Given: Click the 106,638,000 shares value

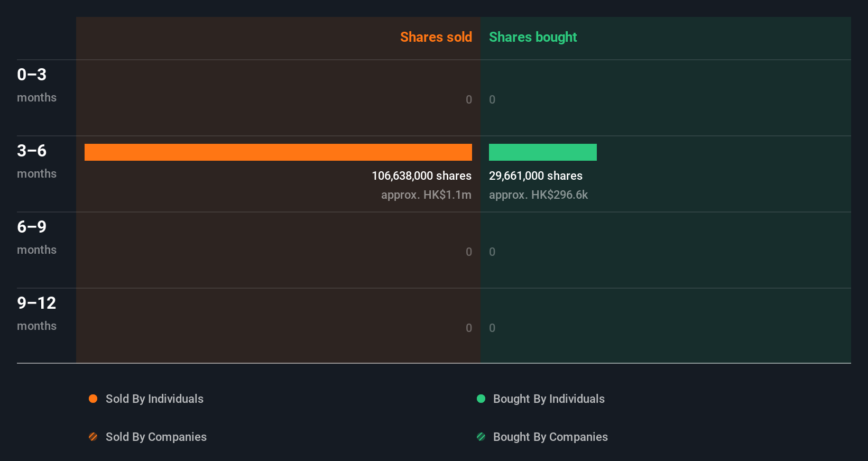Looking at the screenshot, I should tap(421, 176).
